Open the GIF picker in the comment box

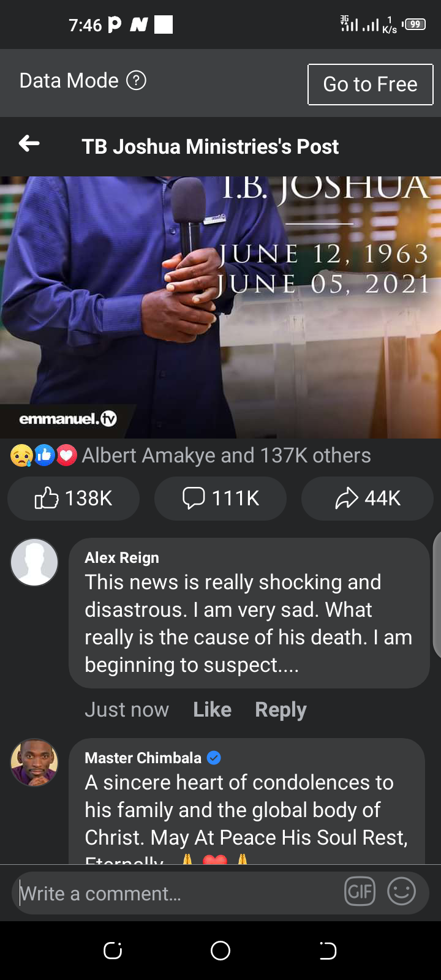(x=360, y=891)
